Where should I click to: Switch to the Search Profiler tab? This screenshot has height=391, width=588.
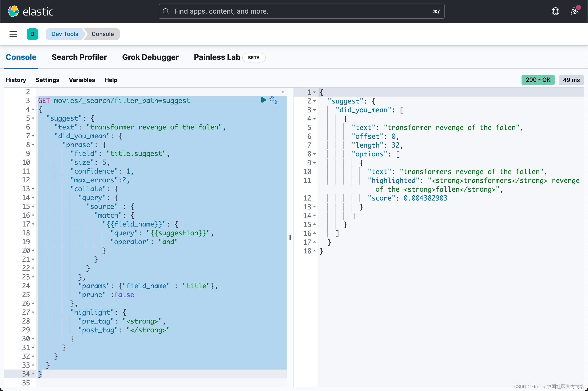click(x=79, y=57)
